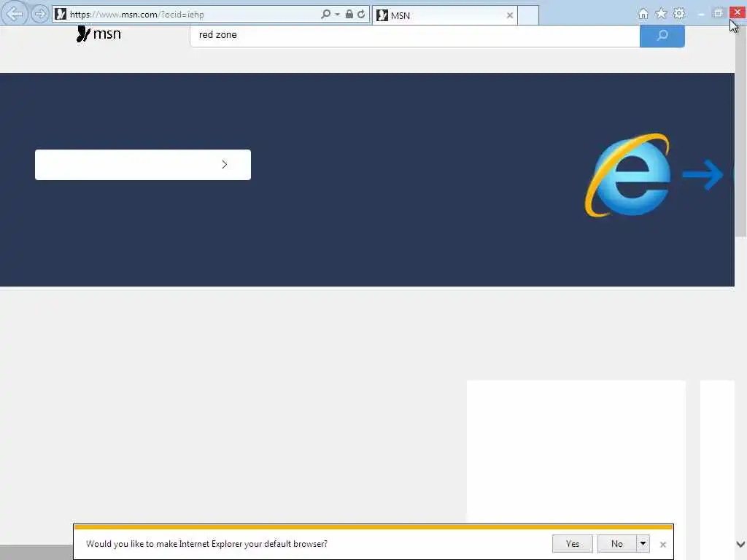This screenshot has width=747, height=560.
Task: Open a new tab button
Action: [528, 15]
